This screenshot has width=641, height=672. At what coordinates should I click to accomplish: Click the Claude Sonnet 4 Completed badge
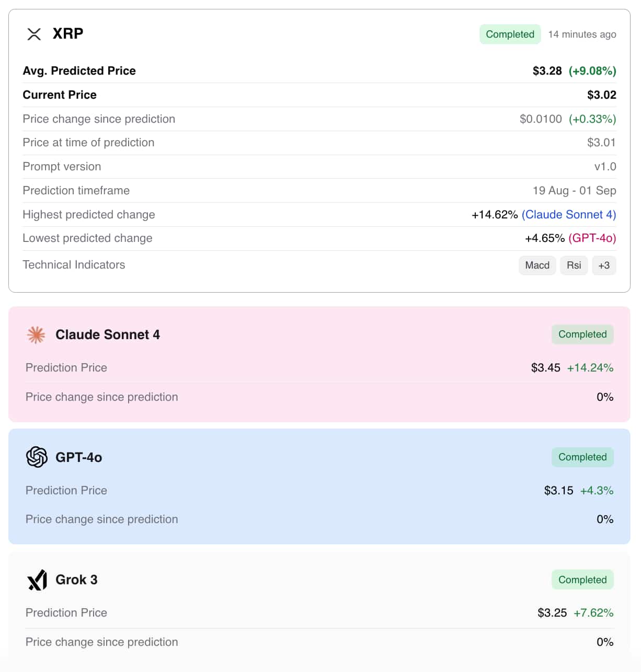click(x=582, y=334)
